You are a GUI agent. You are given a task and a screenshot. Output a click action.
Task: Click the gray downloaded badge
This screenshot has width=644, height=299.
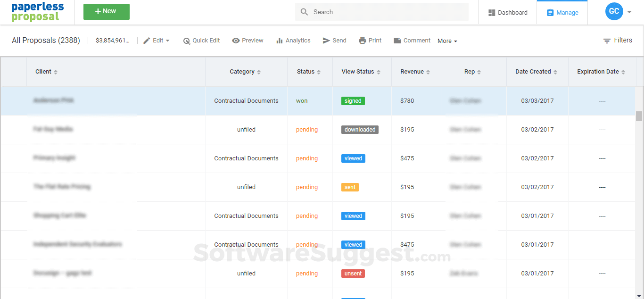[x=360, y=130]
